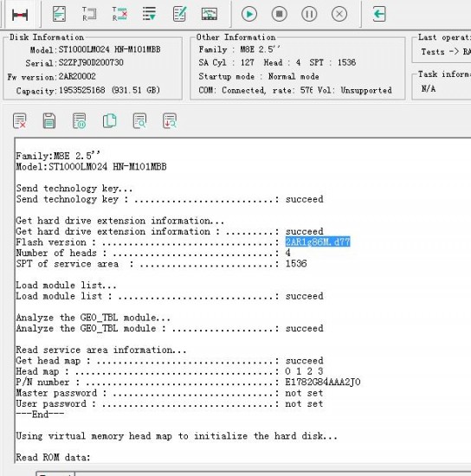Open the monitor graph toolbar icon
Screen dimensions: 471x476
click(210, 14)
